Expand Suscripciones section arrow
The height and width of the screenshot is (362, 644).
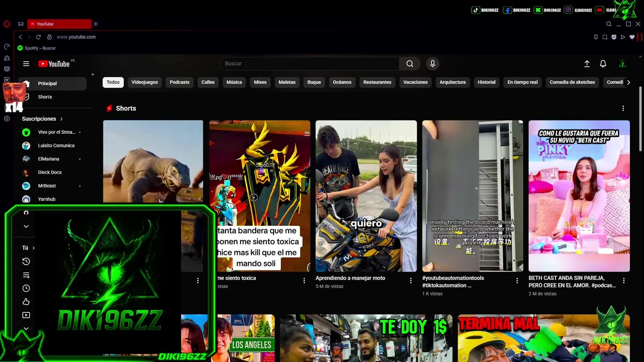tap(61, 119)
